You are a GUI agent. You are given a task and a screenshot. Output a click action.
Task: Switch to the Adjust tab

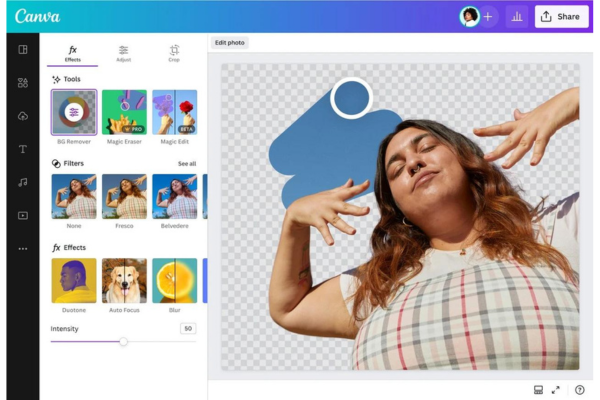pos(123,53)
